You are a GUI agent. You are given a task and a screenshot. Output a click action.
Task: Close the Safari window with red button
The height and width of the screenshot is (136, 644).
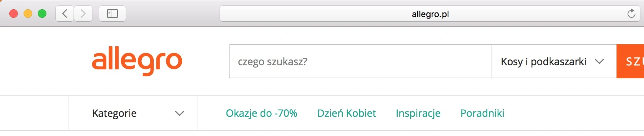(14, 14)
